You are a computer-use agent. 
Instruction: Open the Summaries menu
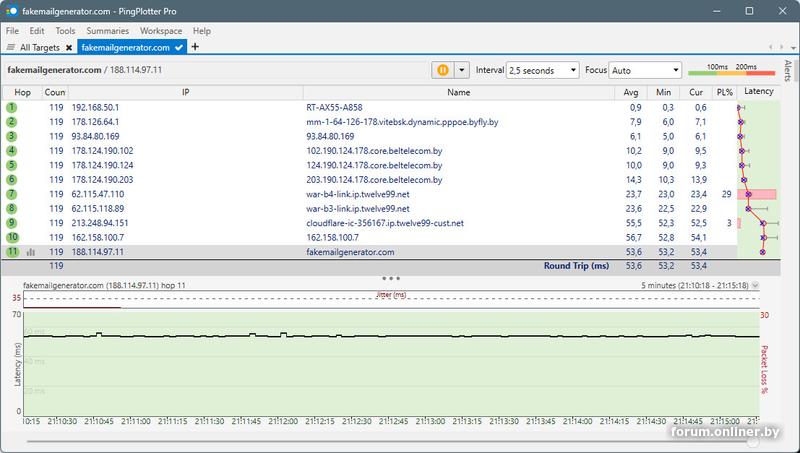point(106,31)
